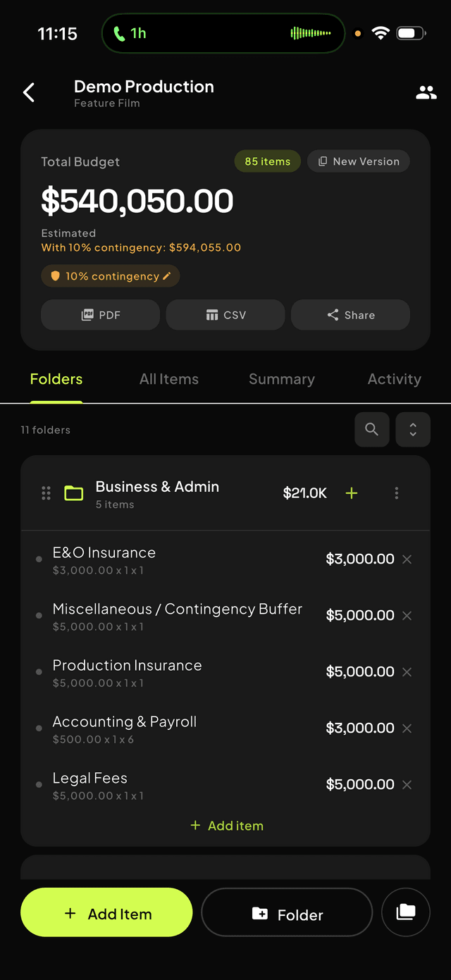Screen dimensions: 451x980
Task: Tap the green plus on Business & Admin
Action: 351,493
